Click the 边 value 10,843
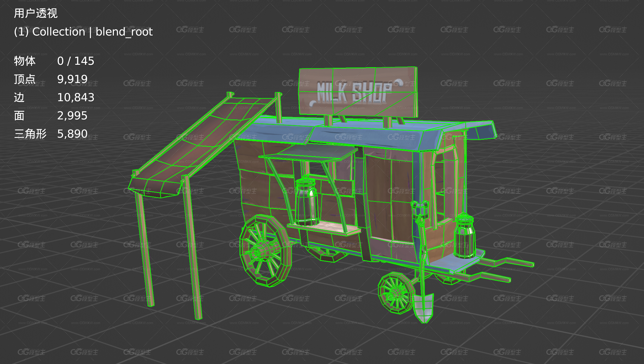Screen dimensions: 644x364 [x=76, y=97]
